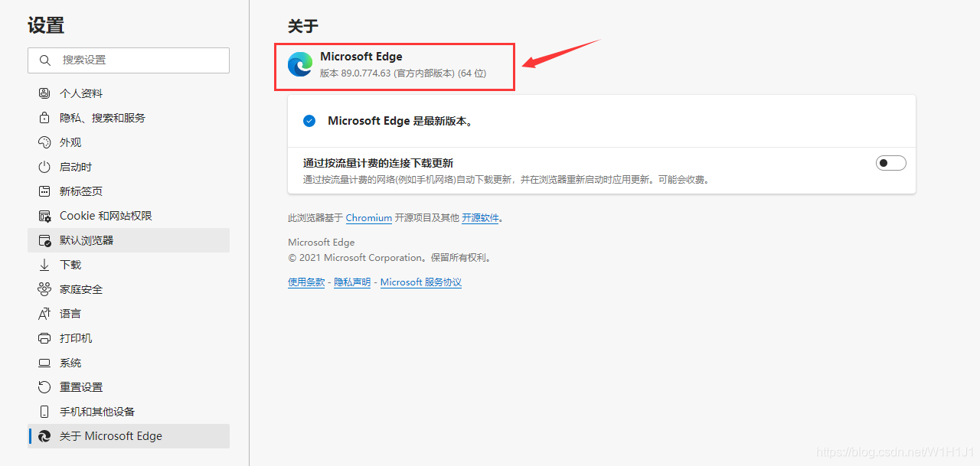980x466 pixels.
Task: Open 重置设置 page
Action: pos(129,387)
